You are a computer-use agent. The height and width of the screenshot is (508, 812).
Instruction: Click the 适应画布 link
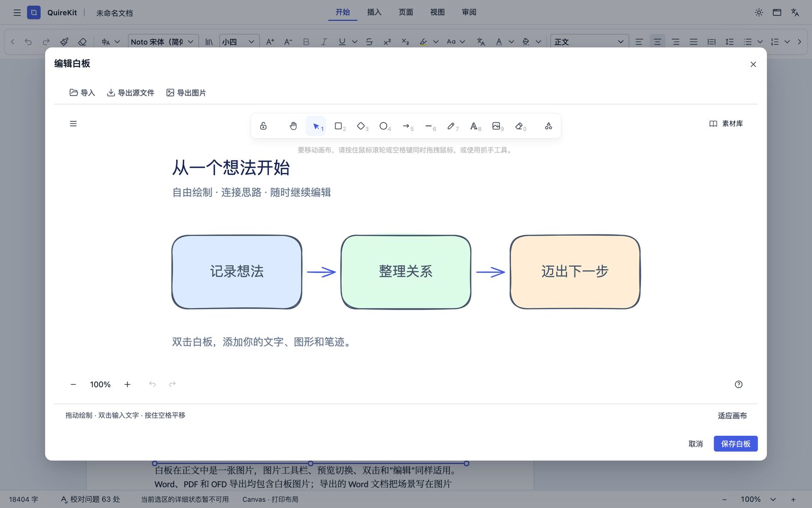[732, 416]
